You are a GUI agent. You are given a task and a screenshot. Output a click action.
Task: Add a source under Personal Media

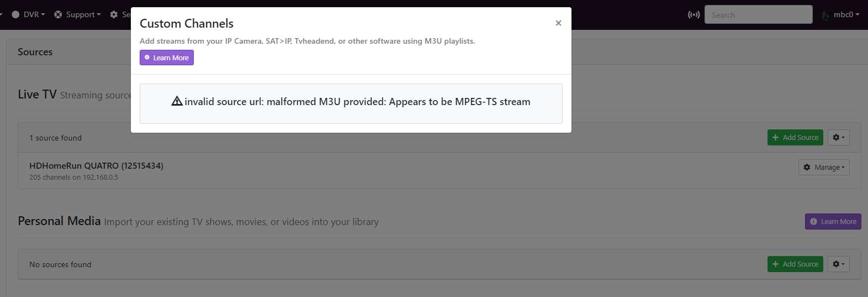point(795,264)
